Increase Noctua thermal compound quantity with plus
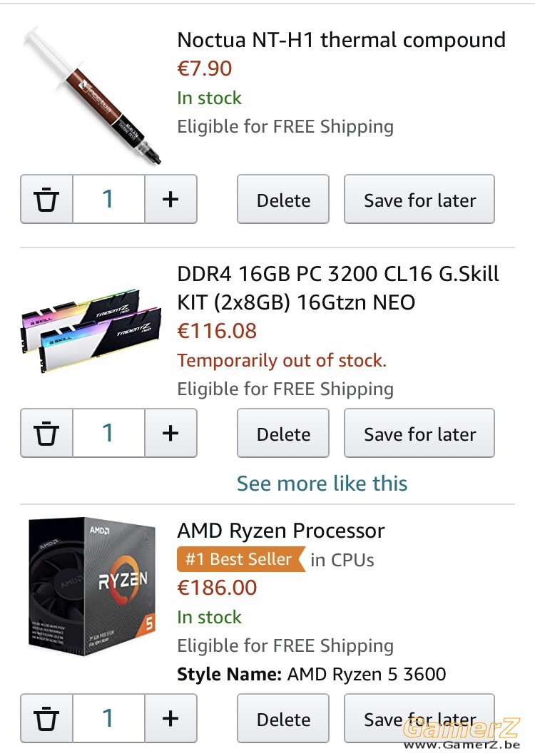The image size is (535, 756). click(x=170, y=199)
